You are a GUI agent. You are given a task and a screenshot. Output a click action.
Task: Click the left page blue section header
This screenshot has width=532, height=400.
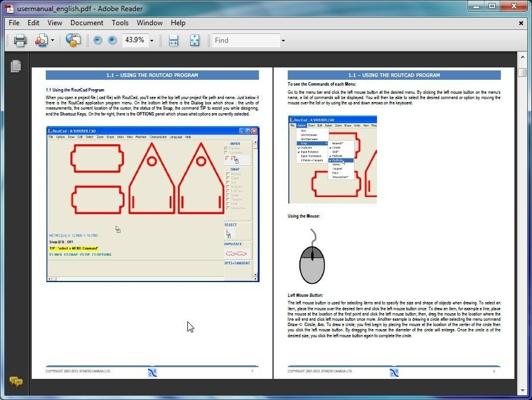[x=152, y=75]
